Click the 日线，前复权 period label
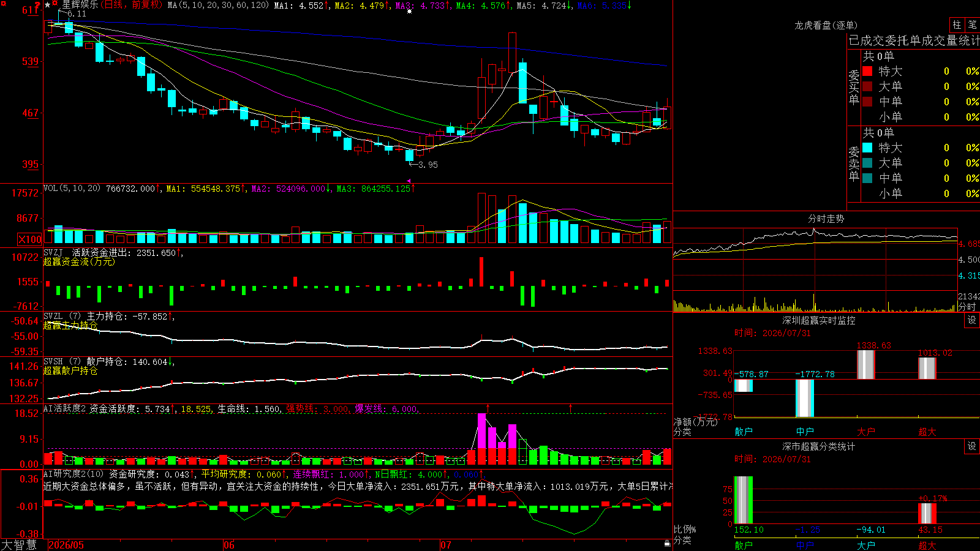Viewport: 980px width, 551px height. pos(131,5)
